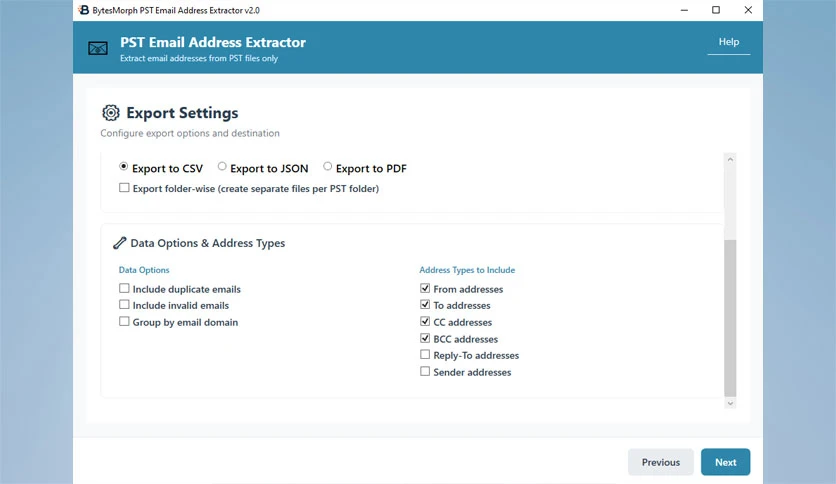Click the vertical scrollbar thumb

tap(730, 318)
